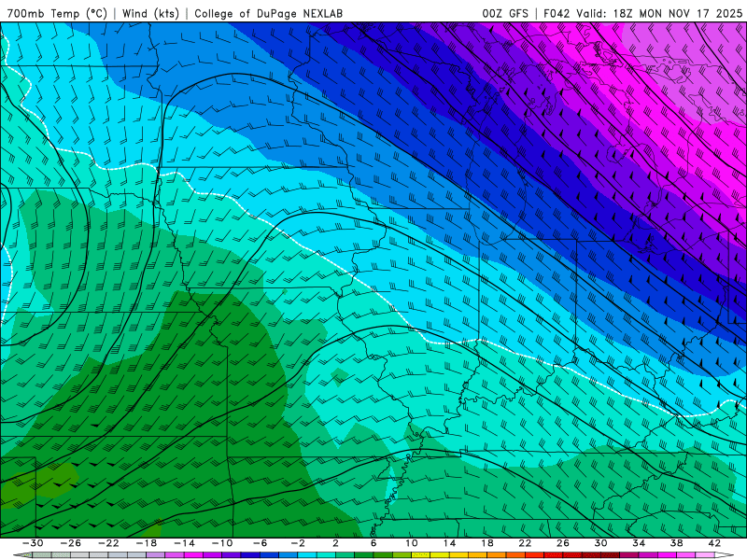Viewport: 747px width, 560px height.
Task: Click the white right arrow tip of the color bar
Action: tap(725, 555)
